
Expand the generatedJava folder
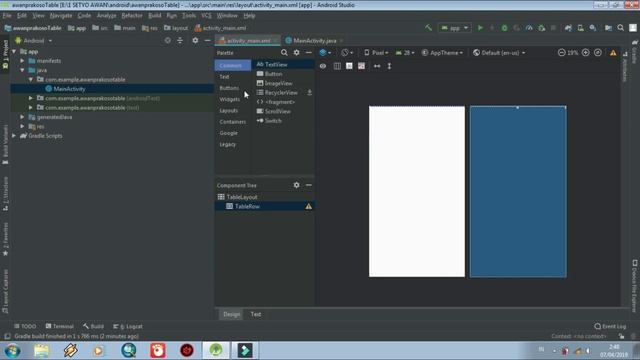22,117
